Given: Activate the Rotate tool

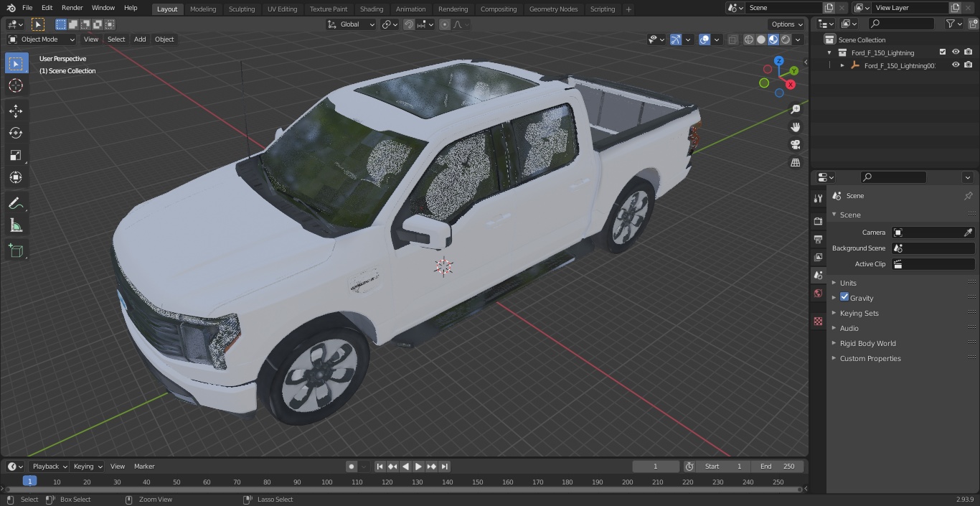Looking at the screenshot, I should point(16,133).
